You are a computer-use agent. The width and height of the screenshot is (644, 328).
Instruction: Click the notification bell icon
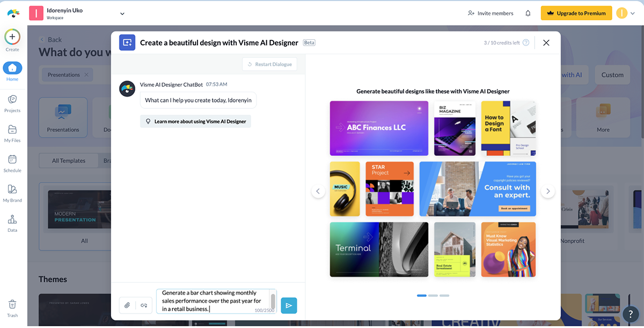pos(528,13)
